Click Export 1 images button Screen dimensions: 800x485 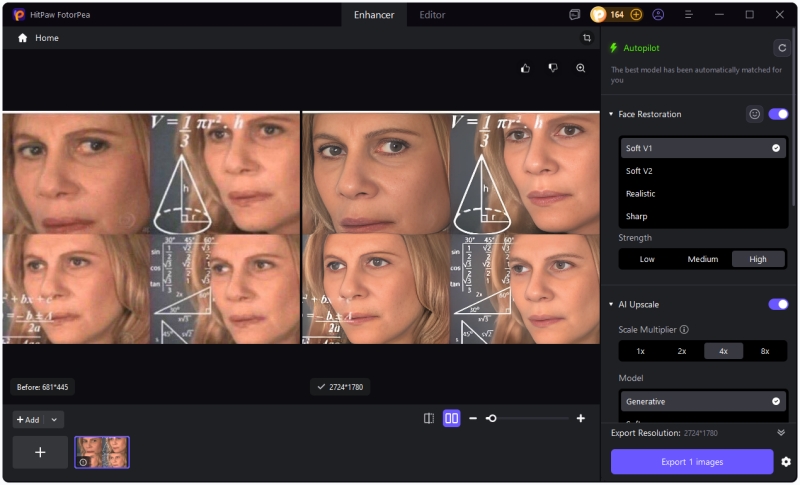pos(692,462)
